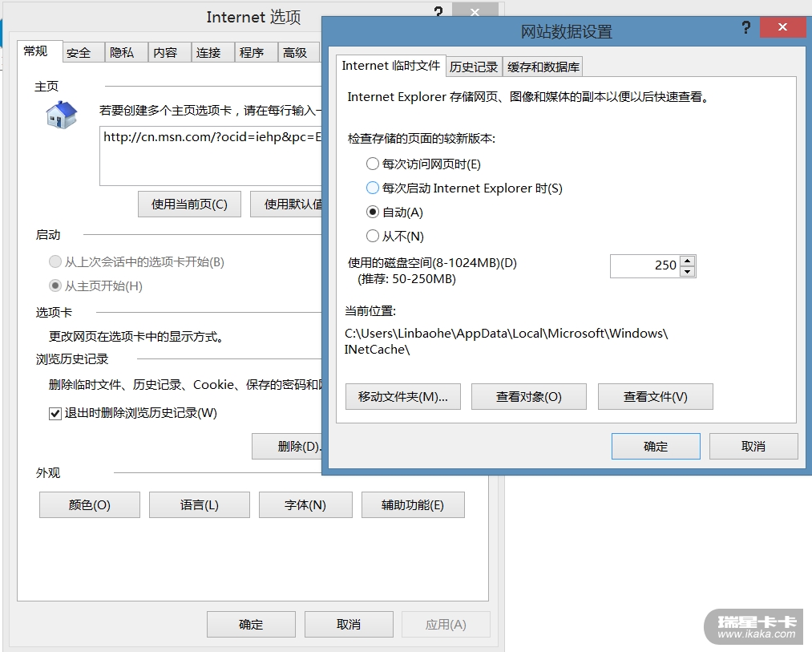Viewport: 812px width, 652px height.
Task: Click 更改网页在选项卡中的显示方式。 text
Action: coord(138,337)
